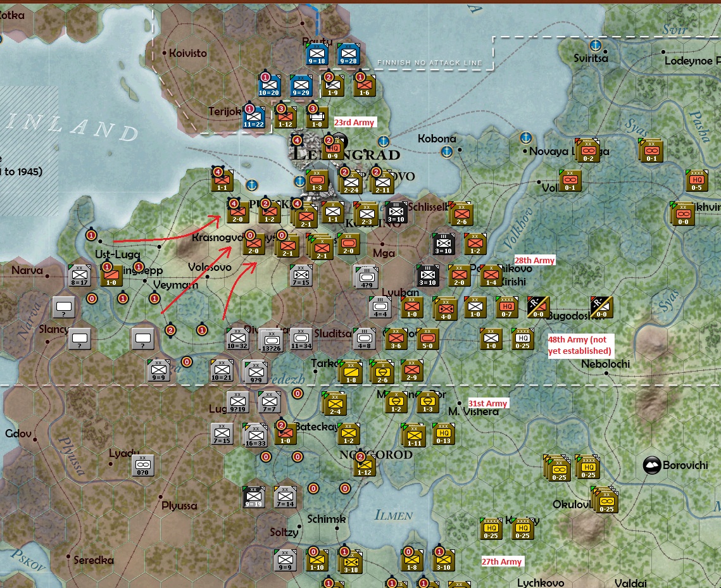Choose the German 4=4 regiment counter
721x588 pixels.
380,307
